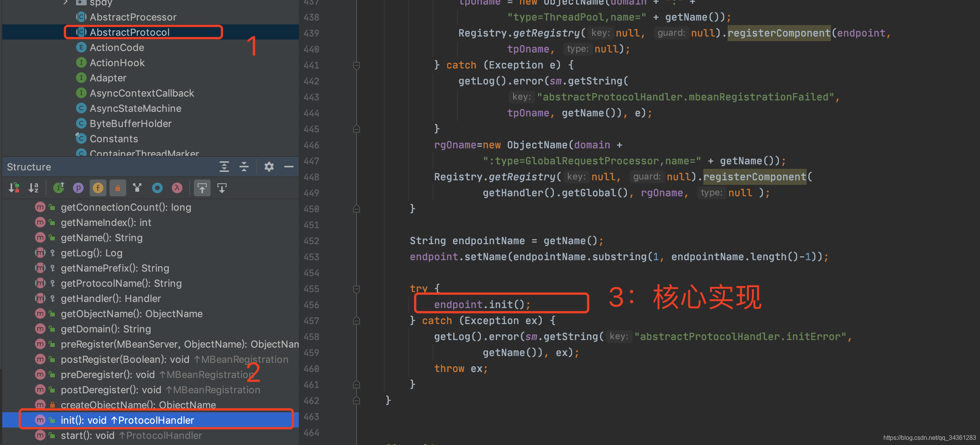This screenshot has width=980, height=445.
Task: Click ByteBufferHolder class icon
Action: point(81,124)
